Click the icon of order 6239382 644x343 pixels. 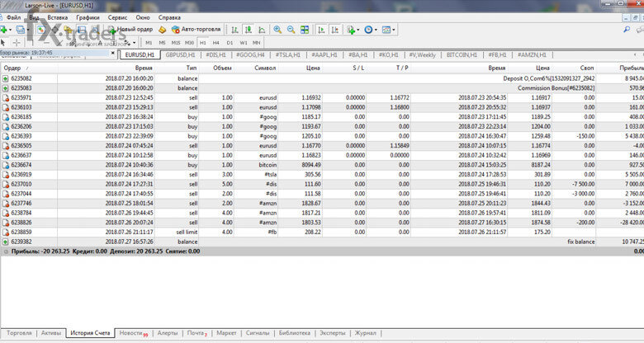(5, 242)
